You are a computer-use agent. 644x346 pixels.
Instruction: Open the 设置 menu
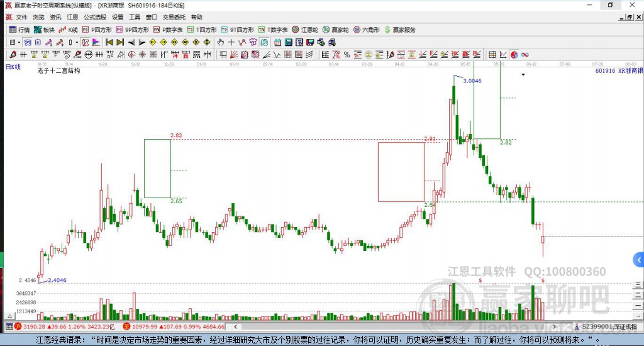tap(118, 17)
